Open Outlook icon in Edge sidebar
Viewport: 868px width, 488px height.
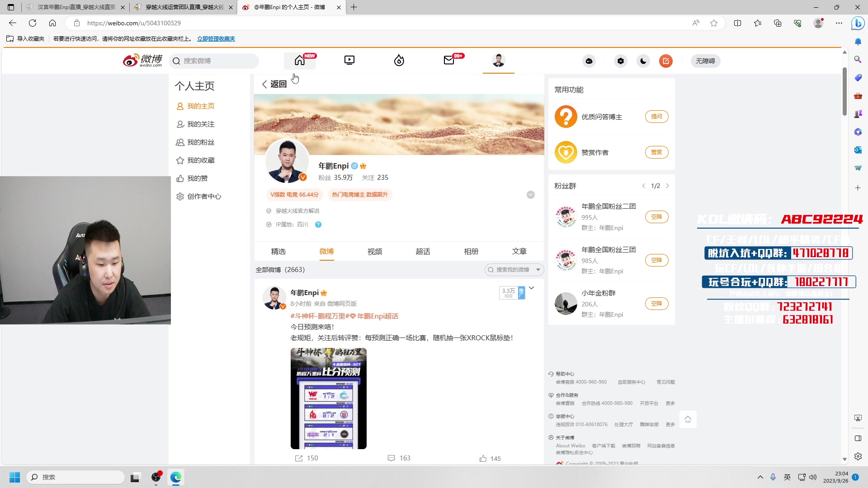tap(858, 150)
